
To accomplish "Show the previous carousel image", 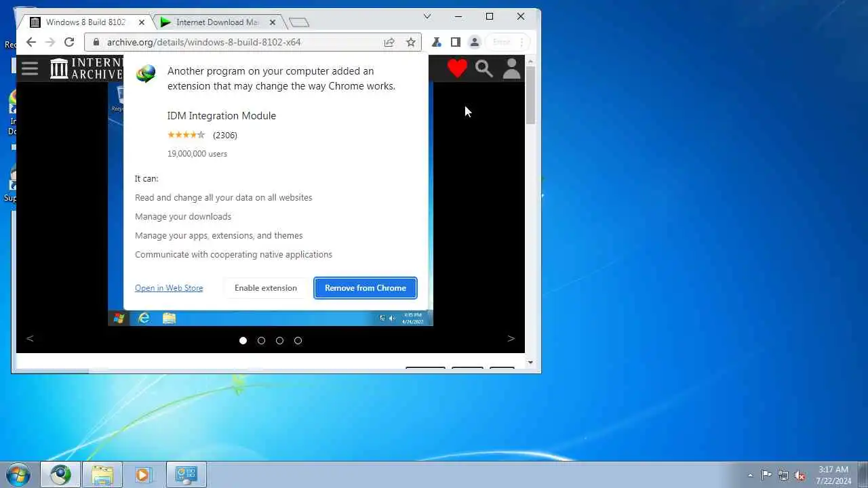I will coord(30,338).
